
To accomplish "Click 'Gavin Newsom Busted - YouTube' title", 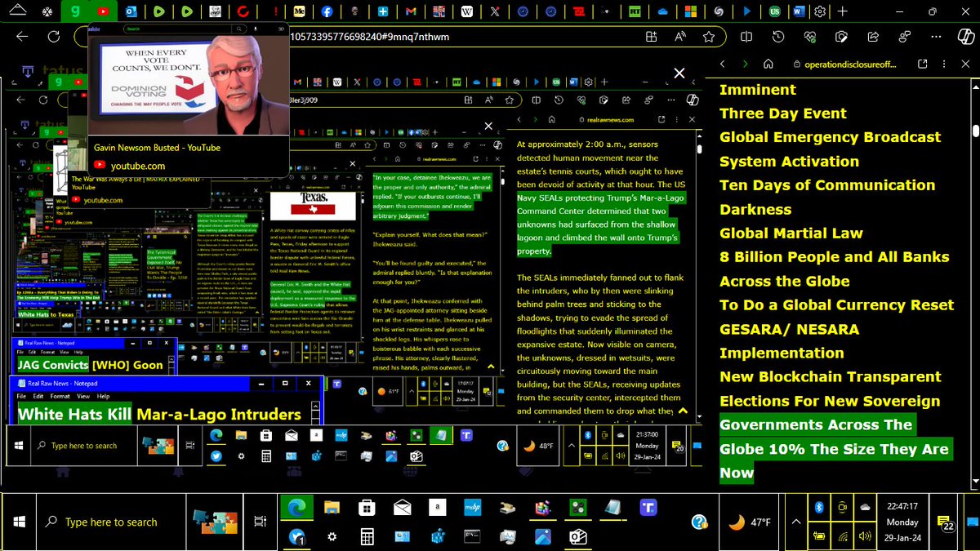I will (155, 148).
